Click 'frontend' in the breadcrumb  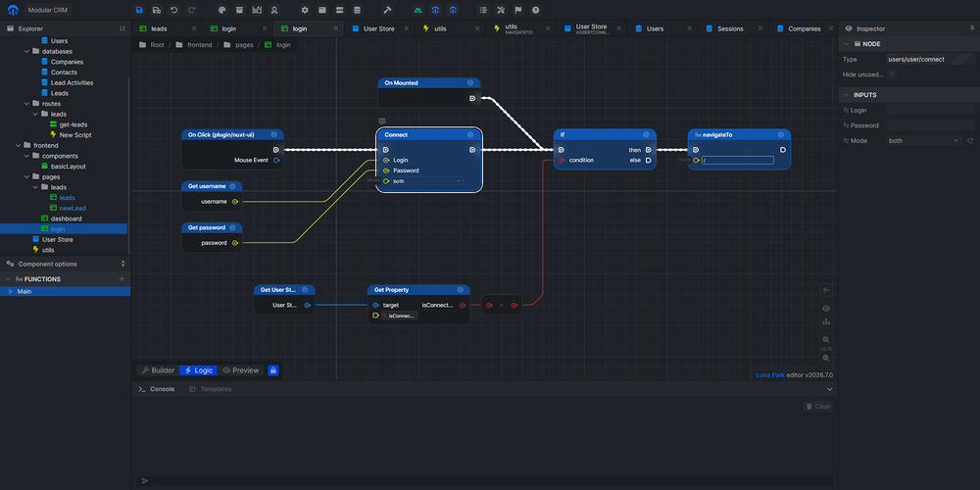[x=198, y=45]
